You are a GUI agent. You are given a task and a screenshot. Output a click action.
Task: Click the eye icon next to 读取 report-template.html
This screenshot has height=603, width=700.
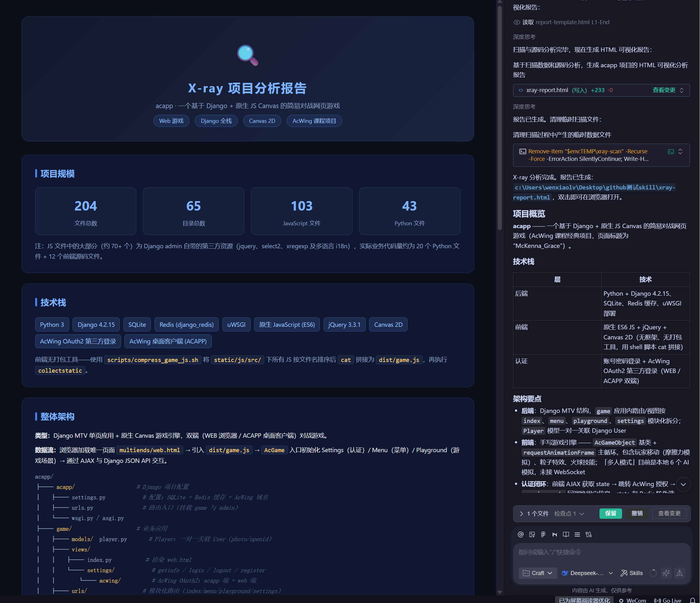517,22
